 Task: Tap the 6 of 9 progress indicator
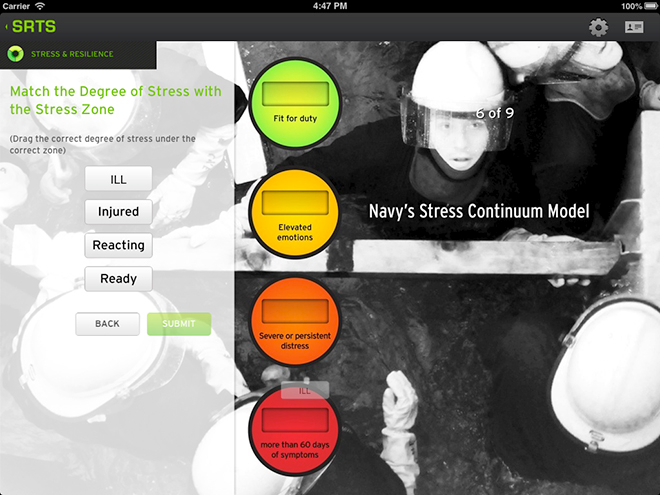(x=494, y=113)
